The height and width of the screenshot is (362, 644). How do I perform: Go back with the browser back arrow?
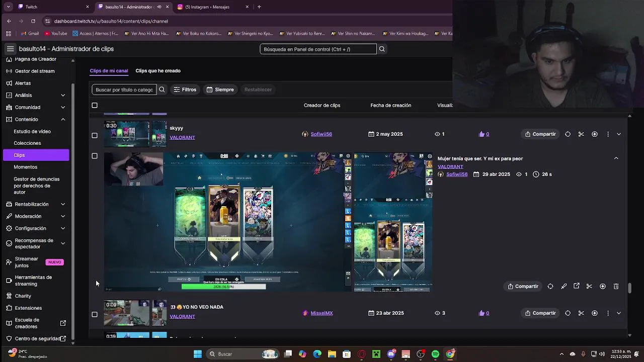[9, 21]
